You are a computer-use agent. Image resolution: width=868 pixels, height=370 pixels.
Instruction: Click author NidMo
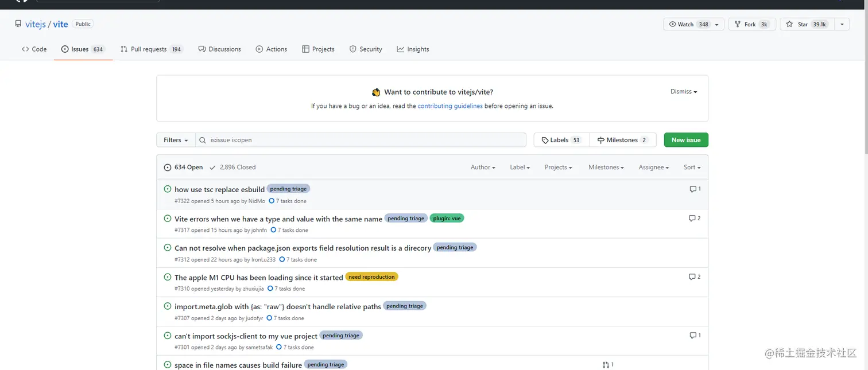pos(257,201)
